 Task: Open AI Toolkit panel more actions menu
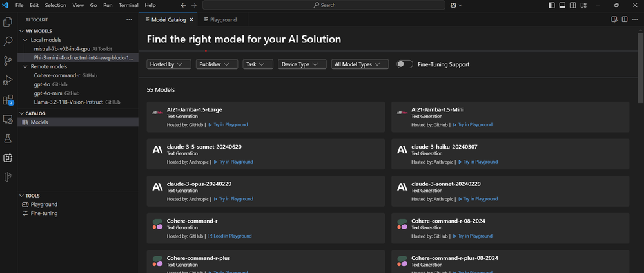coord(130,19)
